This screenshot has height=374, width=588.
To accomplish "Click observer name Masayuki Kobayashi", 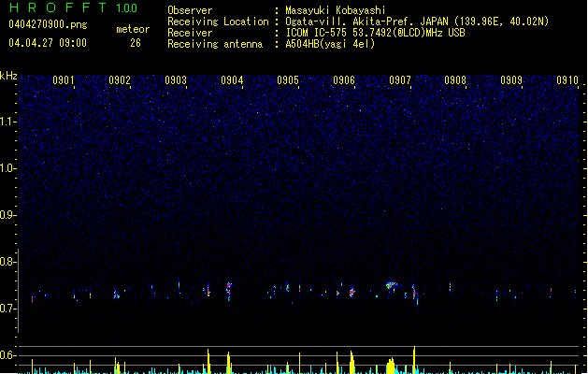I will pyautogui.click(x=336, y=10).
